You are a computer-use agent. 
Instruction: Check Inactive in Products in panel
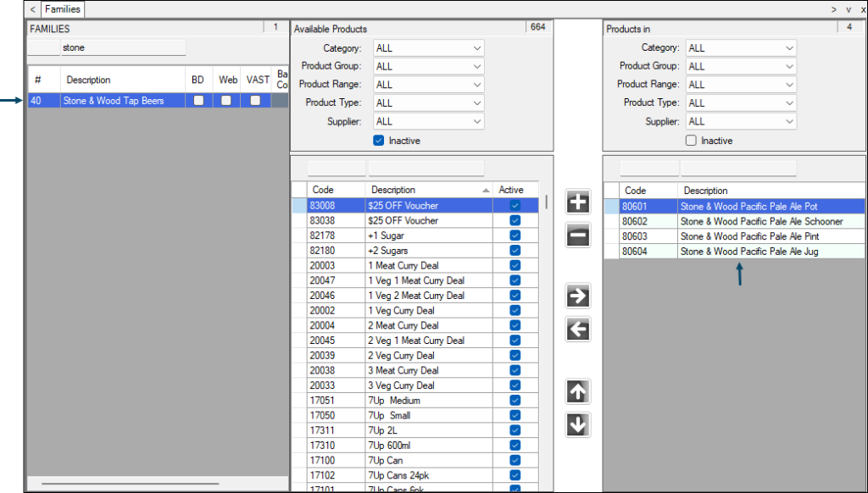691,141
